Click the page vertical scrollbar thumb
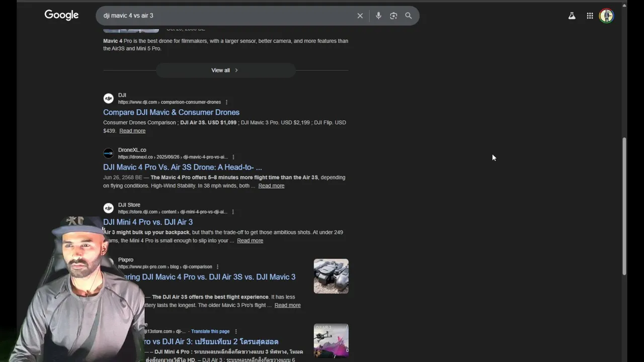Screen dimensions: 644x362 [x=625, y=206]
